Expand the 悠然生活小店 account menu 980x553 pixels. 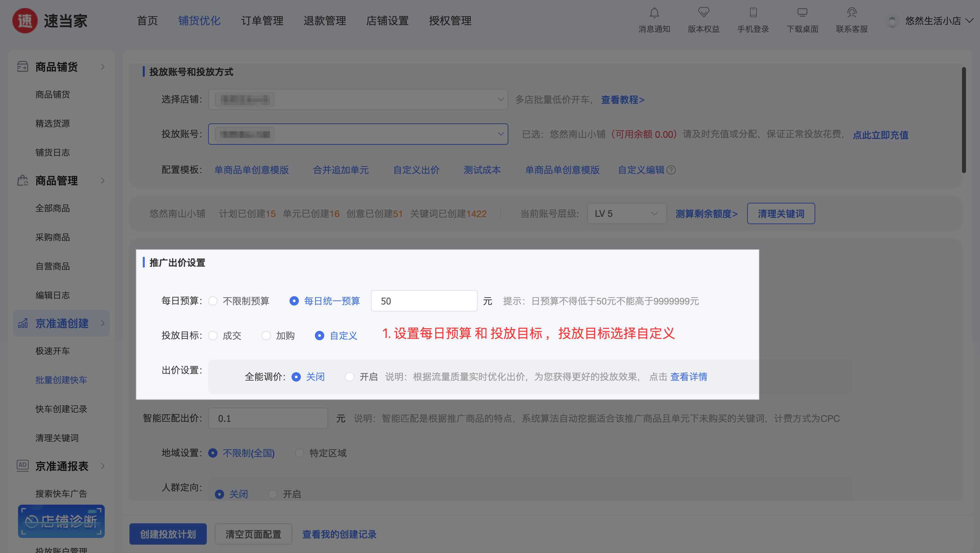(x=933, y=21)
